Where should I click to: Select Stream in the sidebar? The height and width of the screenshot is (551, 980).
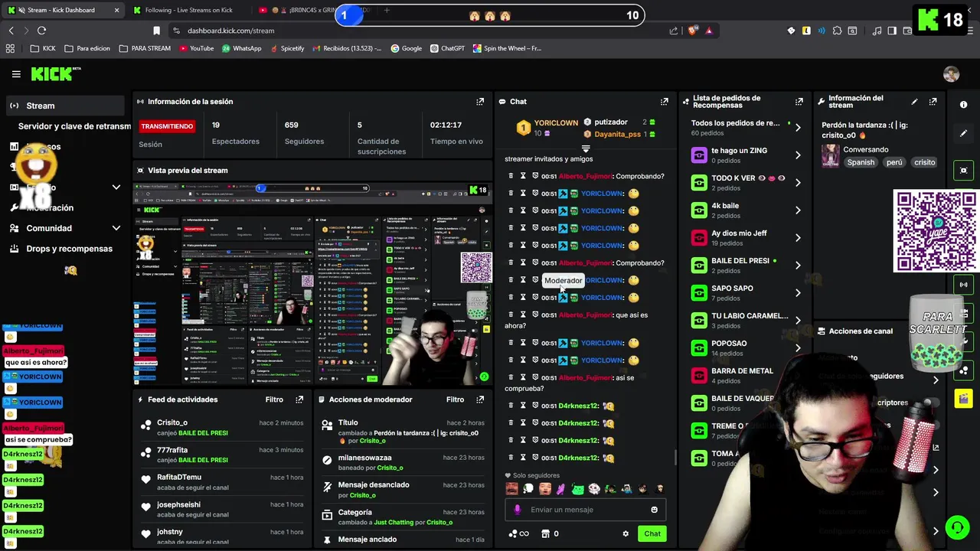point(65,106)
